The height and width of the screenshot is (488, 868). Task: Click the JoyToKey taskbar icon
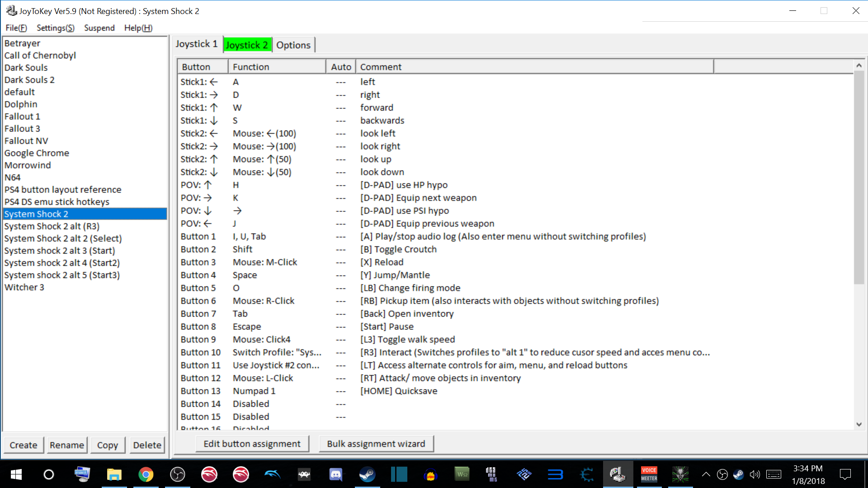click(618, 474)
